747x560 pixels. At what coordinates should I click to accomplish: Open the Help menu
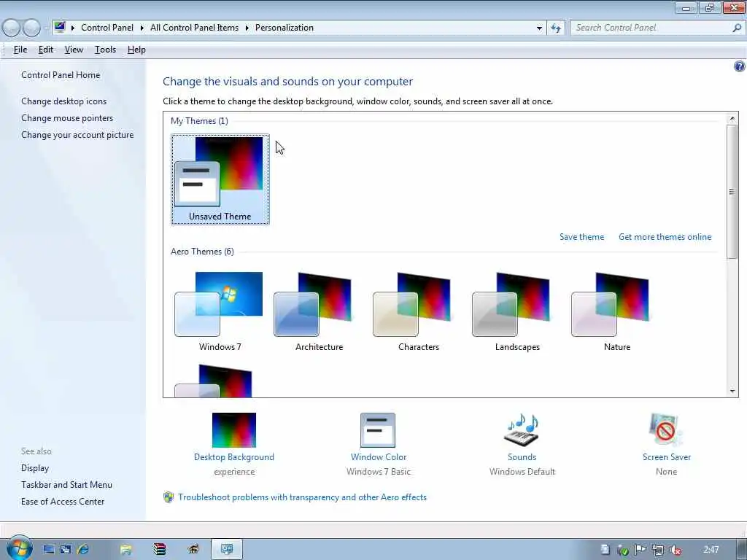coord(136,50)
